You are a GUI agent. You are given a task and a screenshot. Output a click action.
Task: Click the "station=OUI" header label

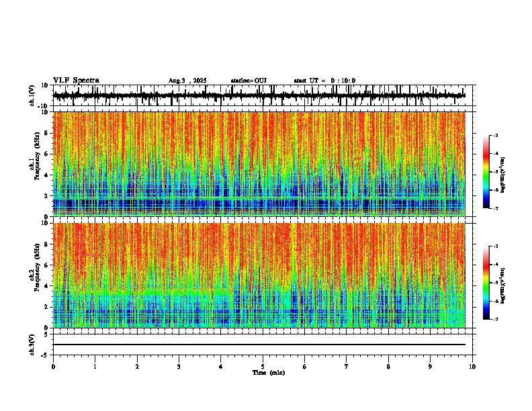[249, 81]
